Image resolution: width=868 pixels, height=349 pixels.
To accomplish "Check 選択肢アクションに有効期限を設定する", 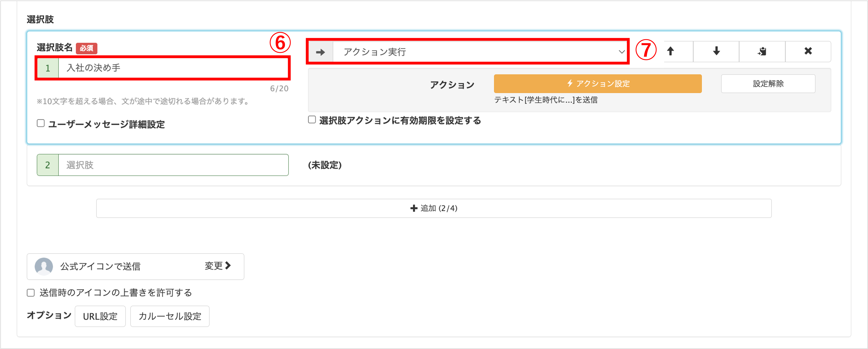I will 312,119.
